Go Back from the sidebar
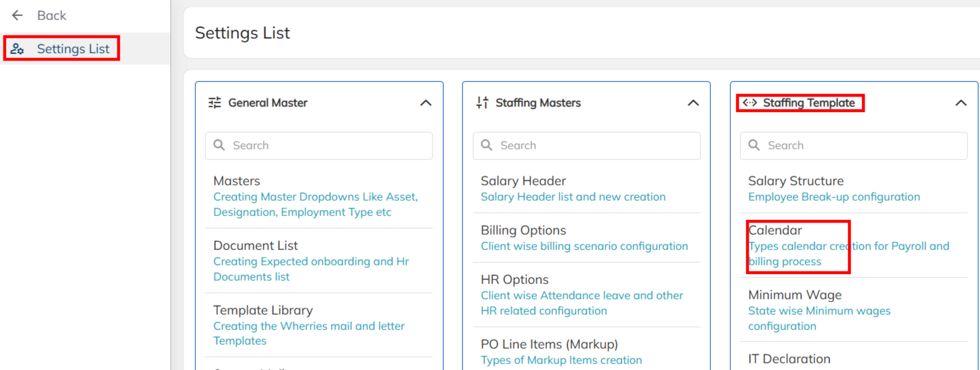Viewport: 980px width, 370px height. click(x=51, y=15)
